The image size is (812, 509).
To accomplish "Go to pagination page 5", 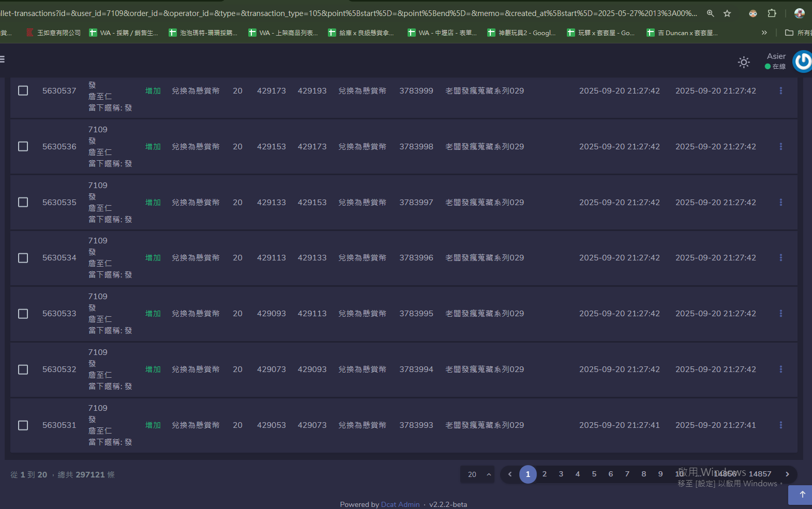I will click(594, 474).
